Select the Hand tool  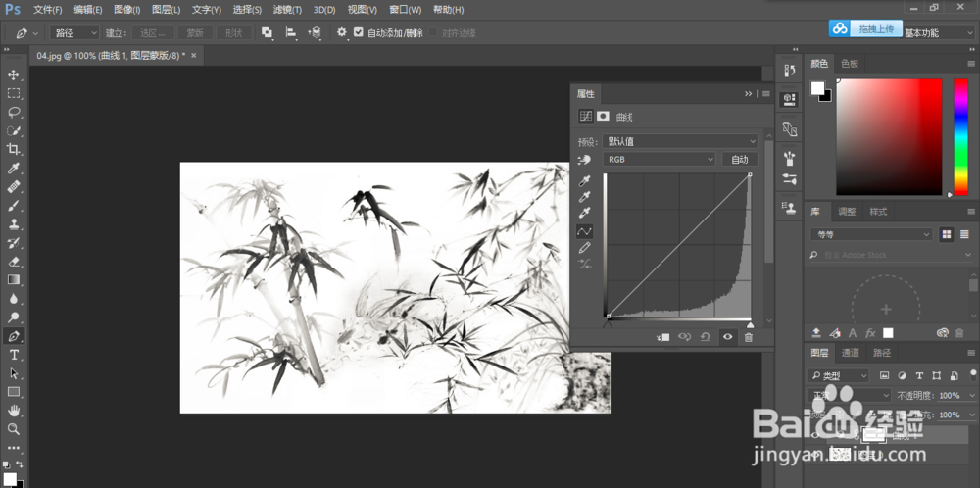click(13, 411)
